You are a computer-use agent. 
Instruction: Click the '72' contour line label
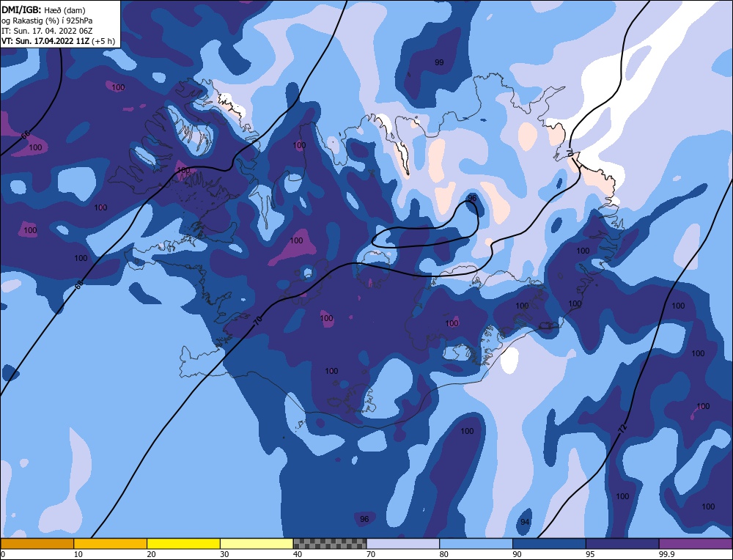623,429
